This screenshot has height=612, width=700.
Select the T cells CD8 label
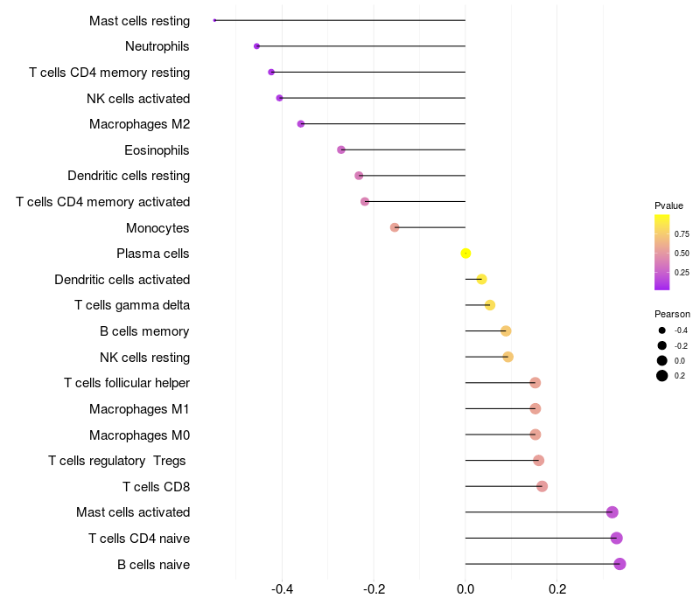click(156, 486)
